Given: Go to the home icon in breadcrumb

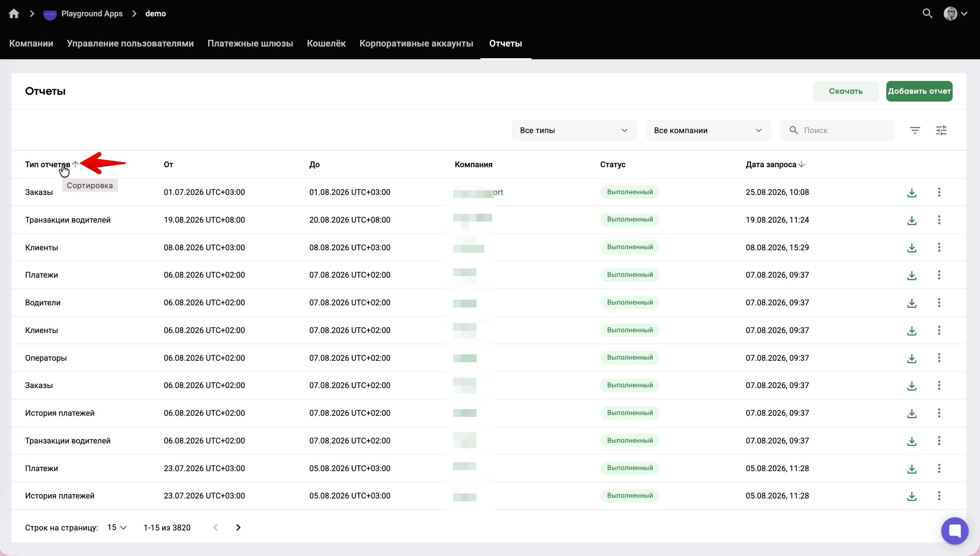Looking at the screenshot, I should pos(14,14).
